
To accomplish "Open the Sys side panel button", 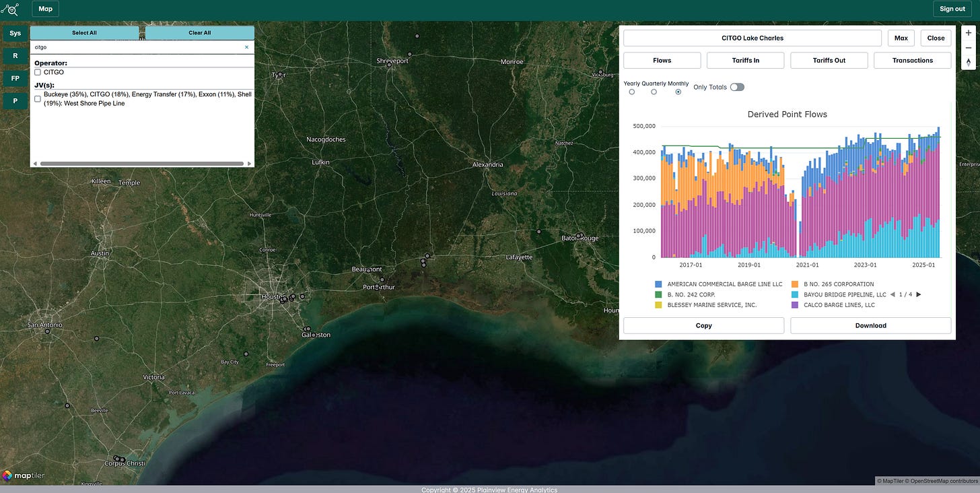I will 15,33.
